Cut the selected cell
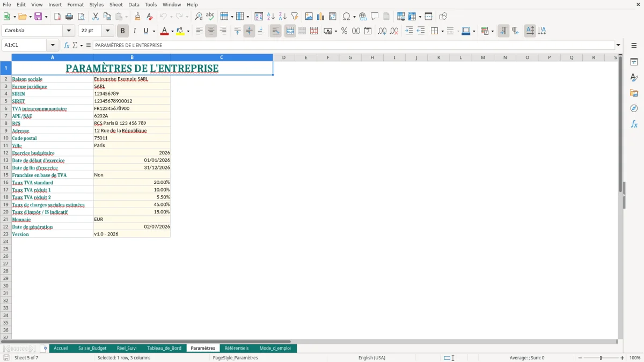The width and height of the screenshot is (644, 362). pyautogui.click(x=96, y=17)
